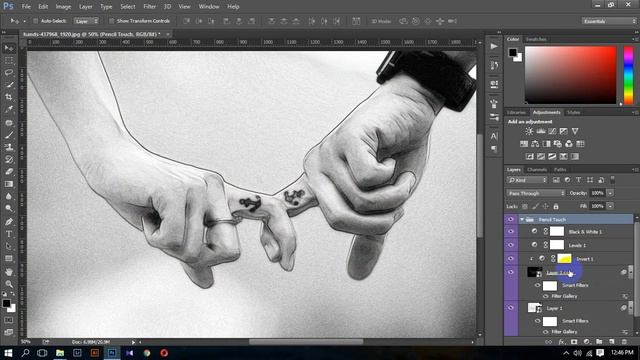Viewport: 640px width, 360px height.
Task: Click the Add layer style fx button
Action: [x=562, y=342]
